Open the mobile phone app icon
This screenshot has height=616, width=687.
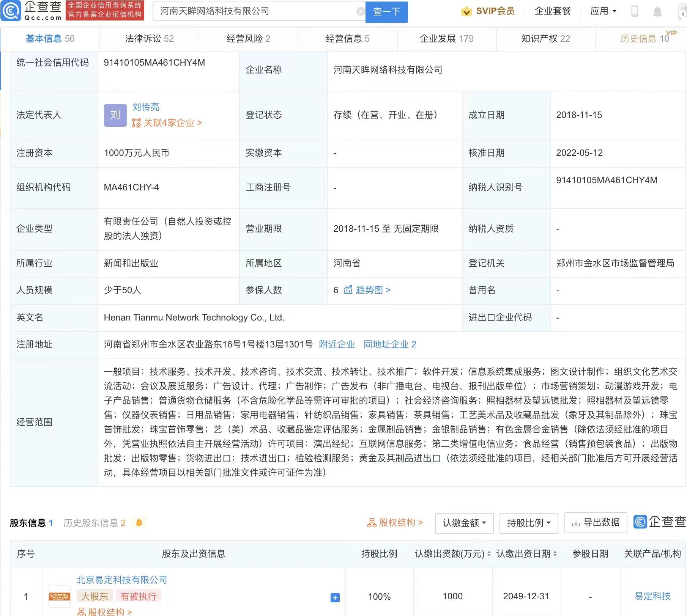pos(635,11)
